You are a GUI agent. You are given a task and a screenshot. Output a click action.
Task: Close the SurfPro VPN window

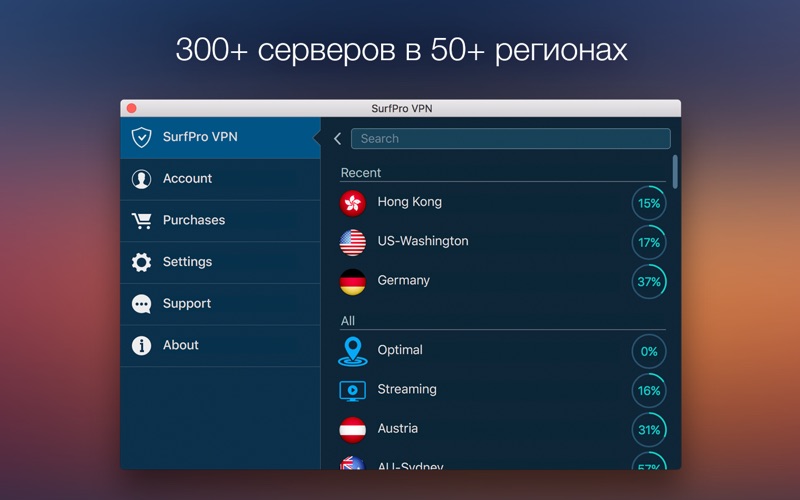coord(132,108)
